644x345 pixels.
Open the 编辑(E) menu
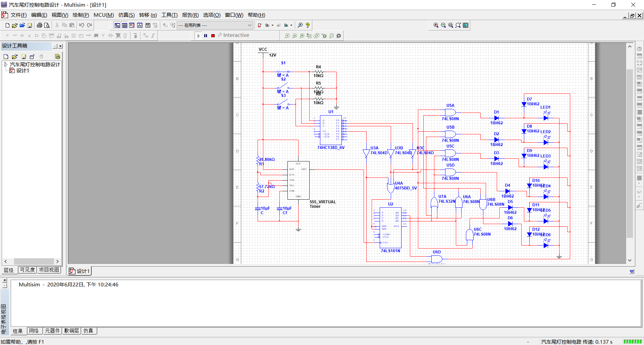[x=39, y=15]
